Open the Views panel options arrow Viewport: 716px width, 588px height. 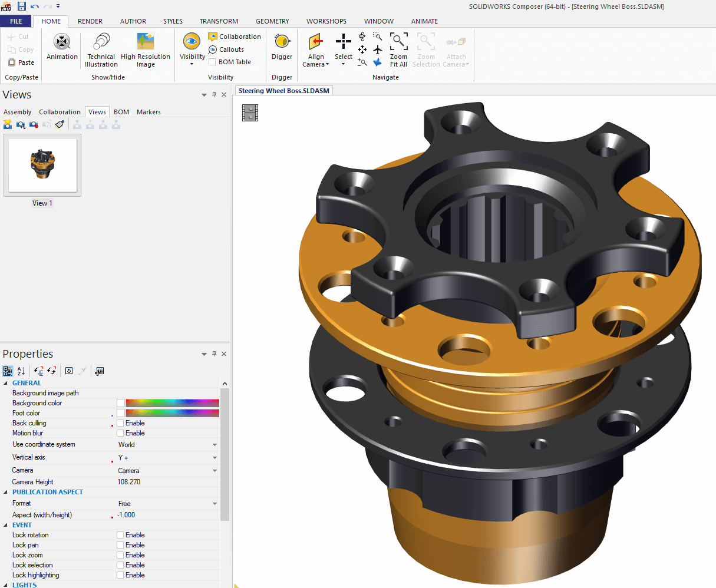204,95
